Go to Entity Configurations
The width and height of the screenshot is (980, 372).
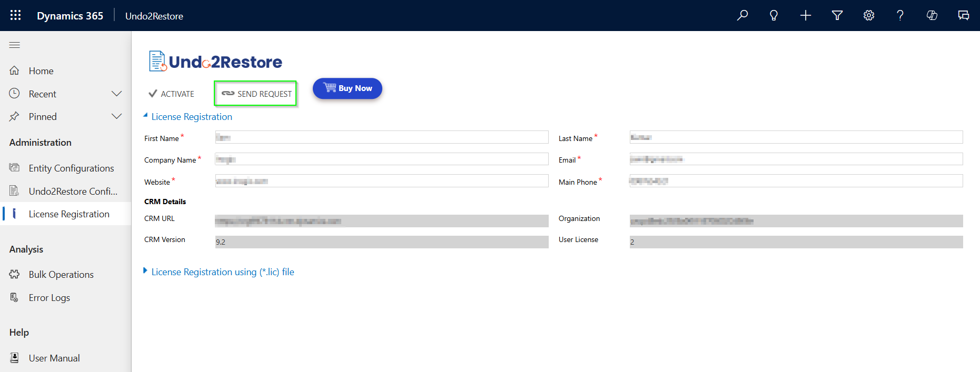tap(71, 168)
